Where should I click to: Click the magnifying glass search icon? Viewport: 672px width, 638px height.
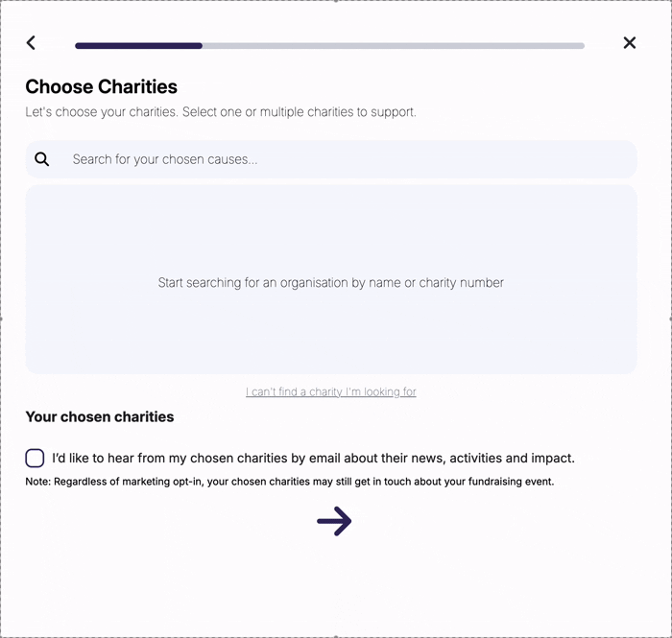(x=42, y=159)
